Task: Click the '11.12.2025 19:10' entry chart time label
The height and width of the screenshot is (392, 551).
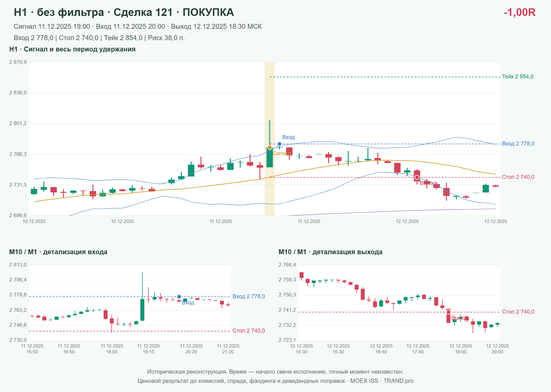Action: tap(148, 349)
